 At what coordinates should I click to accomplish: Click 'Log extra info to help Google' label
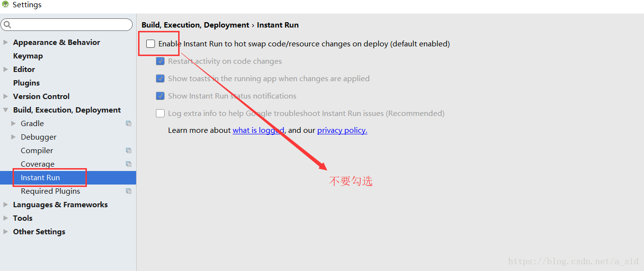click(306, 114)
